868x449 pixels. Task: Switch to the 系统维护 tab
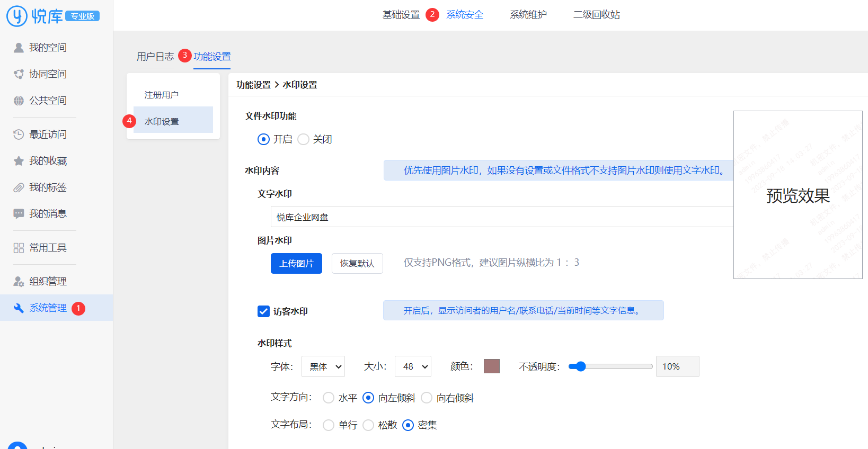point(528,15)
